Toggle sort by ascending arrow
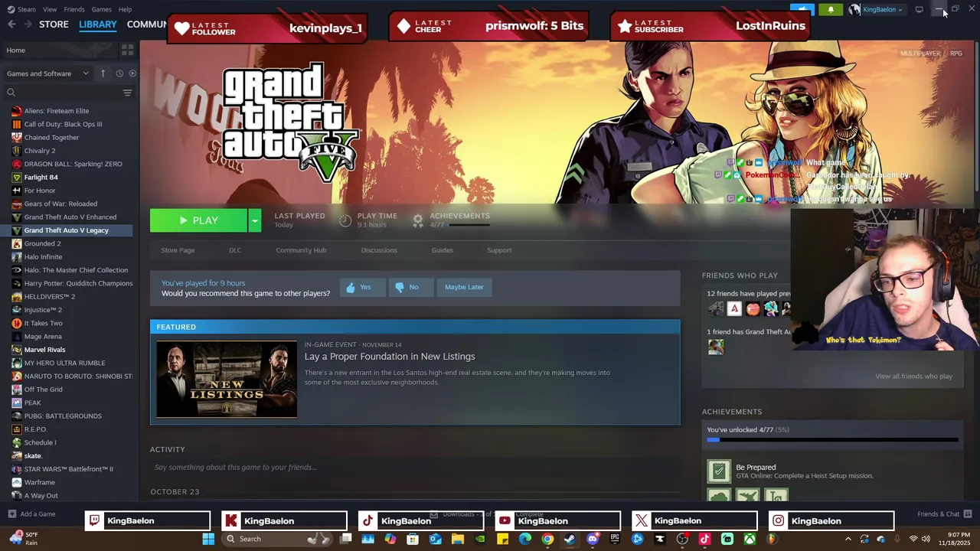 [105, 73]
